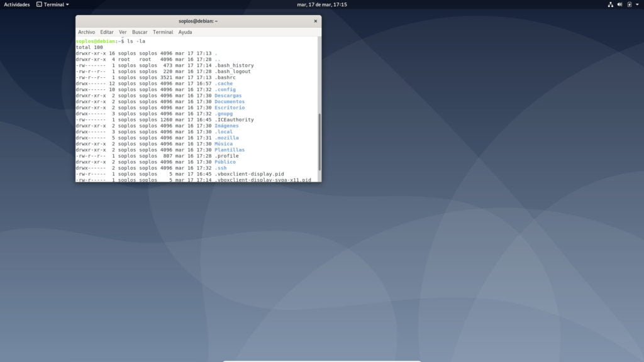The height and width of the screenshot is (362, 644).
Task: Open the Terminal menu in the window menubar
Action: click(x=163, y=32)
